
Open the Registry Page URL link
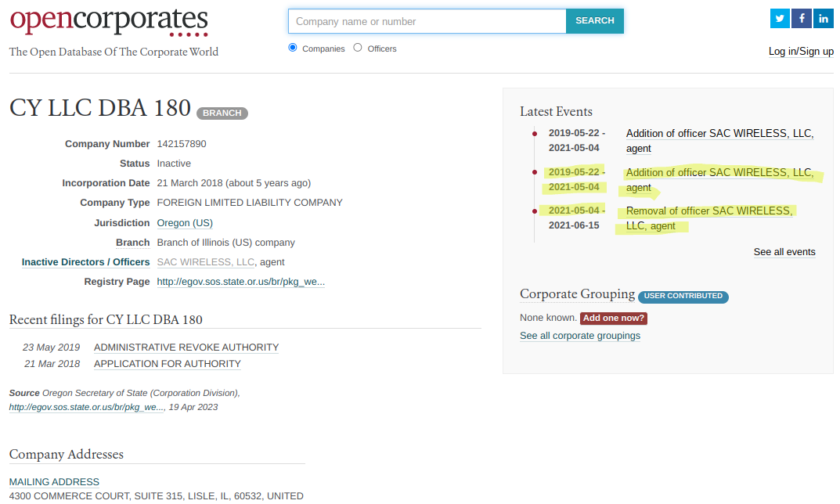coord(240,282)
